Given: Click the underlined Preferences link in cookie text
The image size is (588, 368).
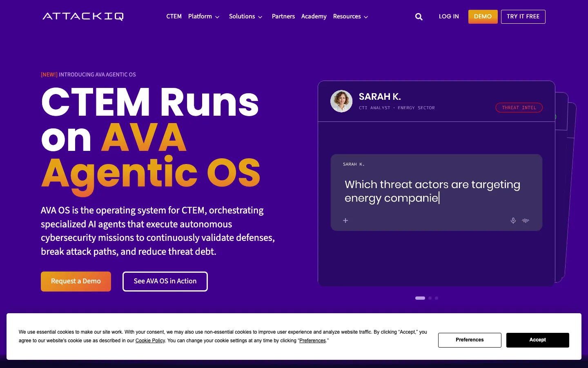Looking at the screenshot, I should (x=312, y=341).
